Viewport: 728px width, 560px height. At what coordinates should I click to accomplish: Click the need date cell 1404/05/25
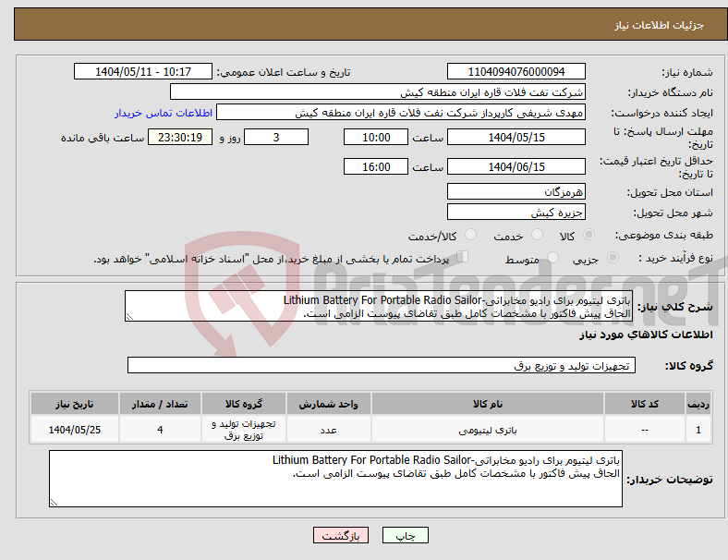(75, 430)
